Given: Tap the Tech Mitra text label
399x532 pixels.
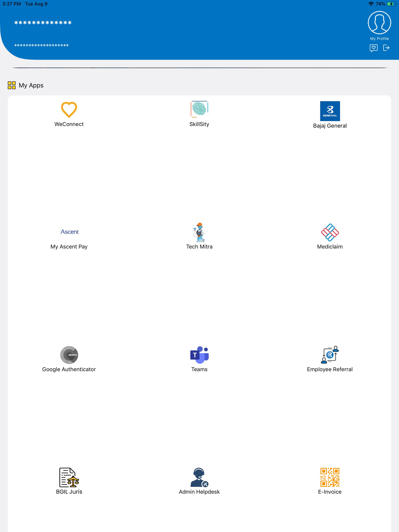Looking at the screenshot, I should pyautogui.click(x=199, y=247).
